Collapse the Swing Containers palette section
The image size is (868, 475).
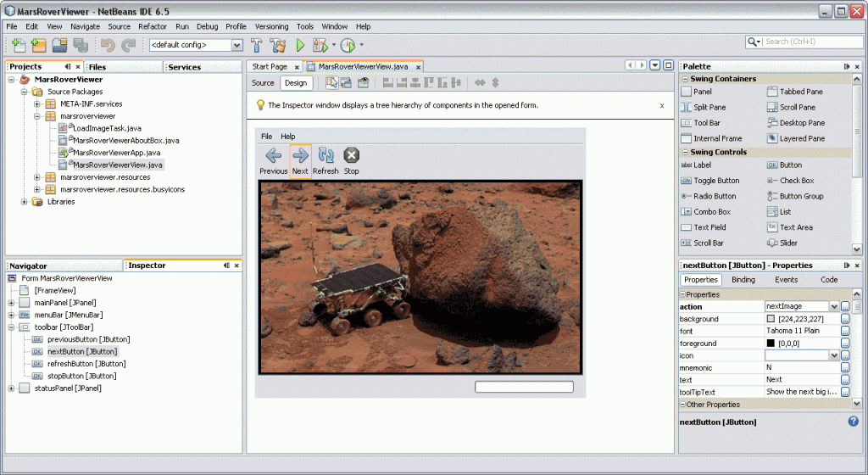click(x=685, y=79)
